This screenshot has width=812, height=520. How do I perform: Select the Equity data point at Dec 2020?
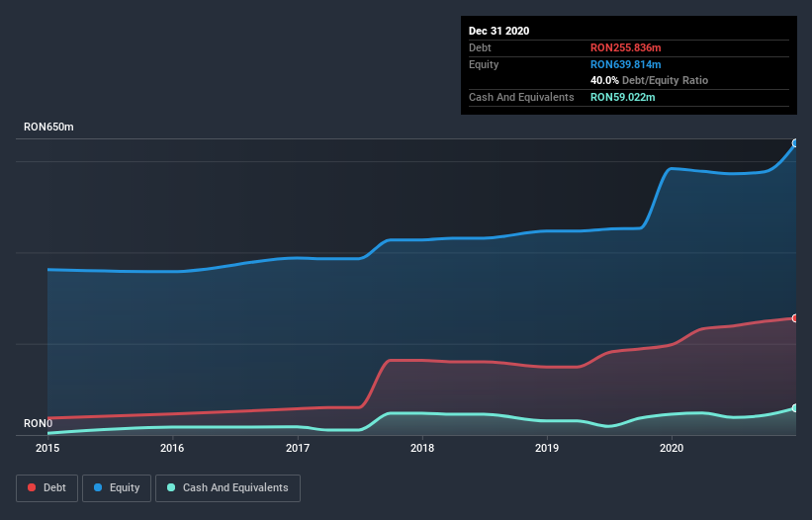point(795,143)
